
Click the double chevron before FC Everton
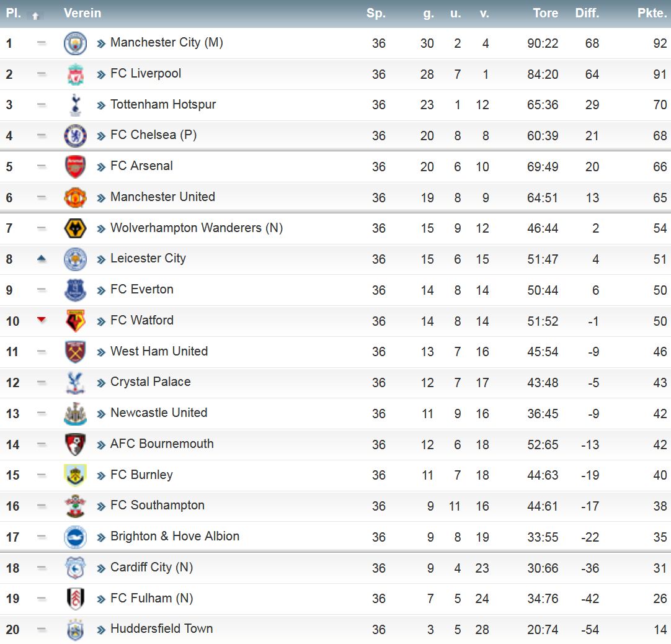tap(101, 291)
